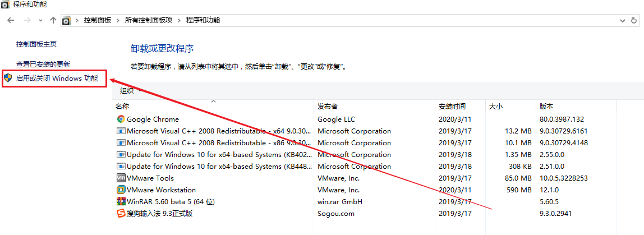Click the up-one-level arrow button
The image size is (644, 235).
click(x=53, y=20)
